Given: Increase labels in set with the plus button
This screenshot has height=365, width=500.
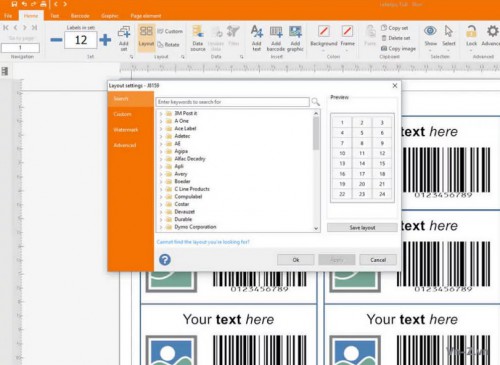Looking at the screenshot, I should coord(105,40).
